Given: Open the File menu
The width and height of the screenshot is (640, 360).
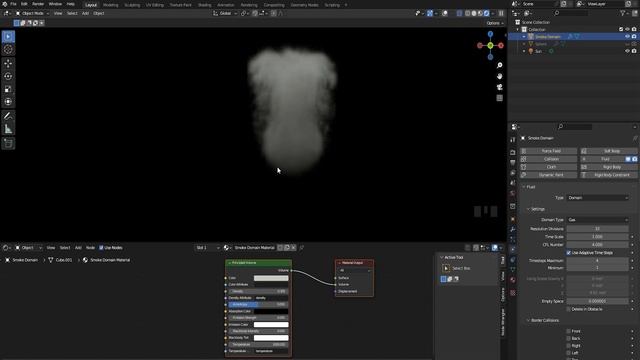Looking at the screenshot, I should [13, 4].
